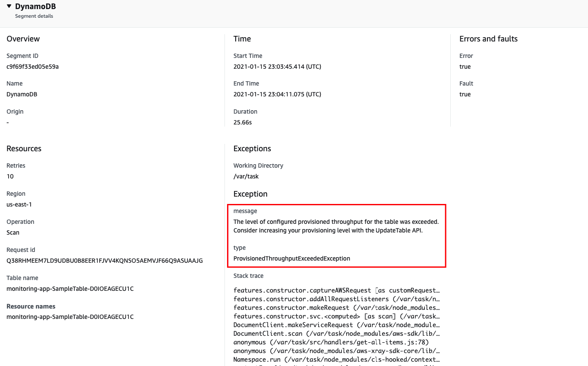This screenshot has height=366, width=588.
Task: Select the End Time value 23:04:11.075
Action: (277, 94)
